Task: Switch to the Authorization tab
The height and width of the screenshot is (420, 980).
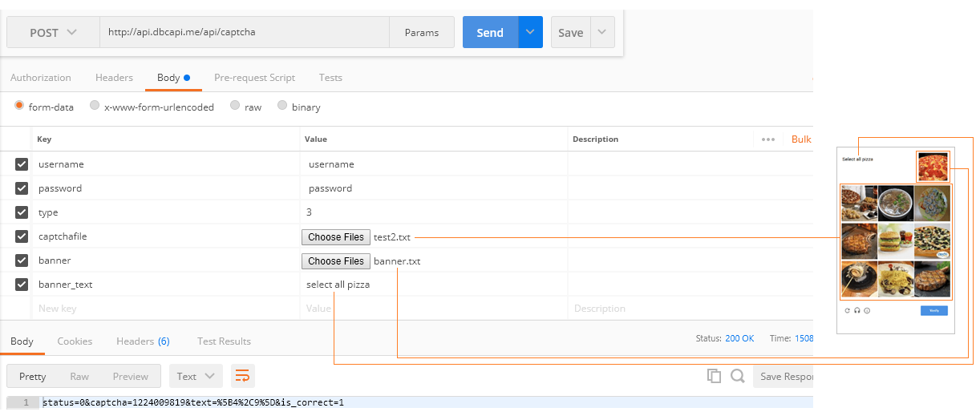Action: coord(41,78)
